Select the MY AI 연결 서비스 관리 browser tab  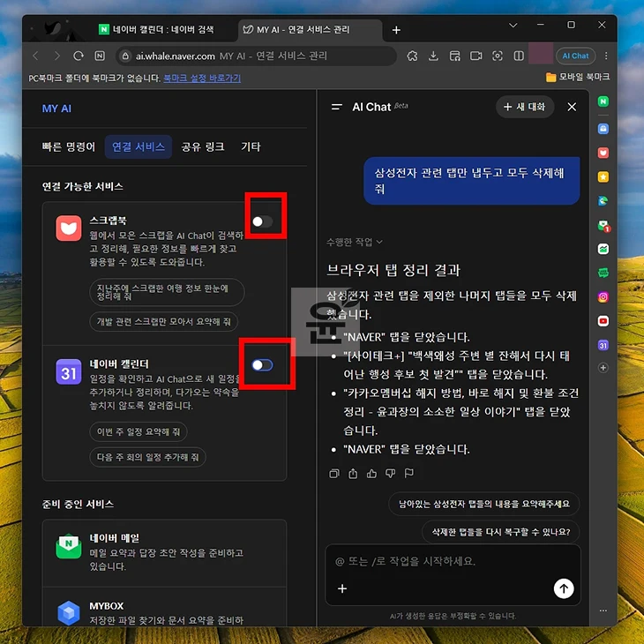pyautogui.click(x=310, y=30)
